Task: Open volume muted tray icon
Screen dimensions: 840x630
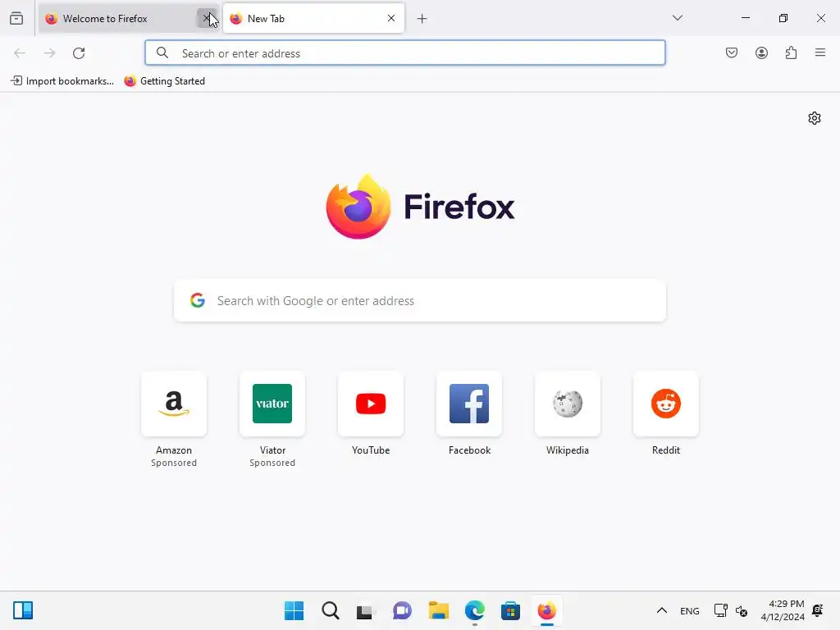Action: (742, 610)
